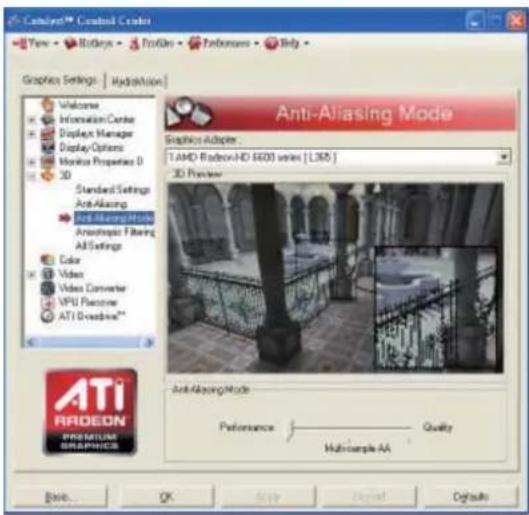Select Monitor Properties 0 tree item
The image size is (529, 515).
(101, 162)
